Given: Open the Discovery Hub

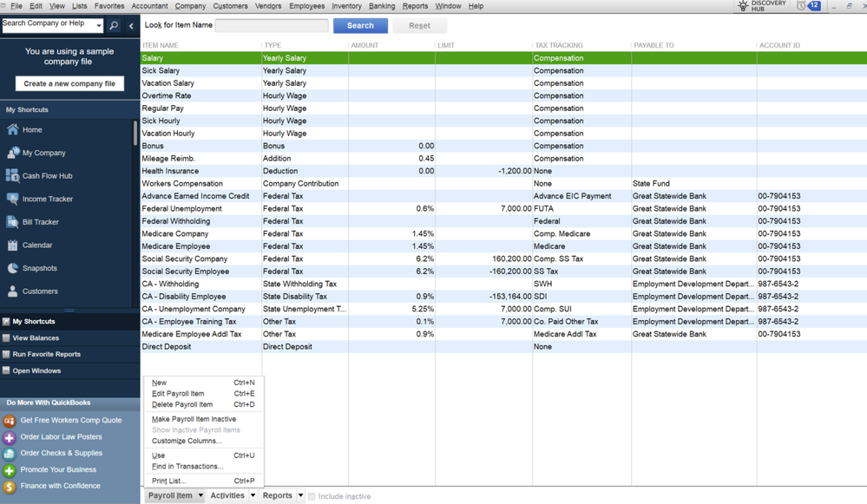Looking at the screenshot, I should click(x=767, y=6).
